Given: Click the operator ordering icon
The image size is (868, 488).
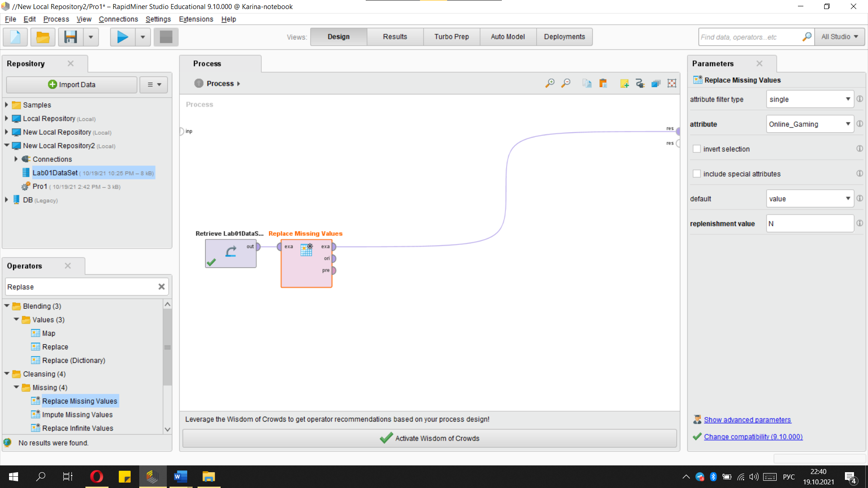Looking at the screenshot, I should pyautogui.click(x=656, y=83).
